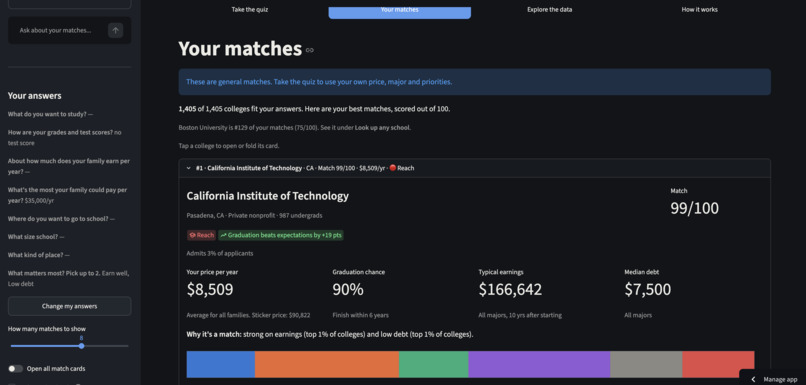This screenshot has height=385, width=806.
Task: Toggle Open all match cards switch
Action: pos(15,369)
